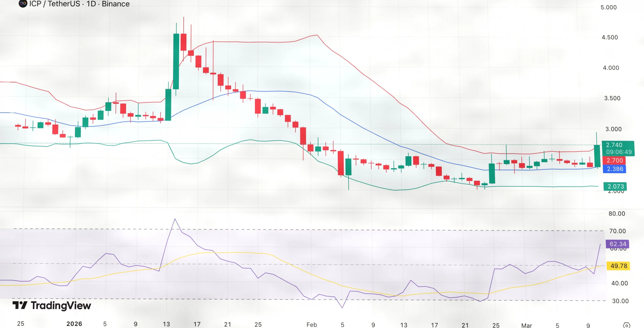Click the January 9 date label
The image size is (644, 328).
click(x=136, y=324)
